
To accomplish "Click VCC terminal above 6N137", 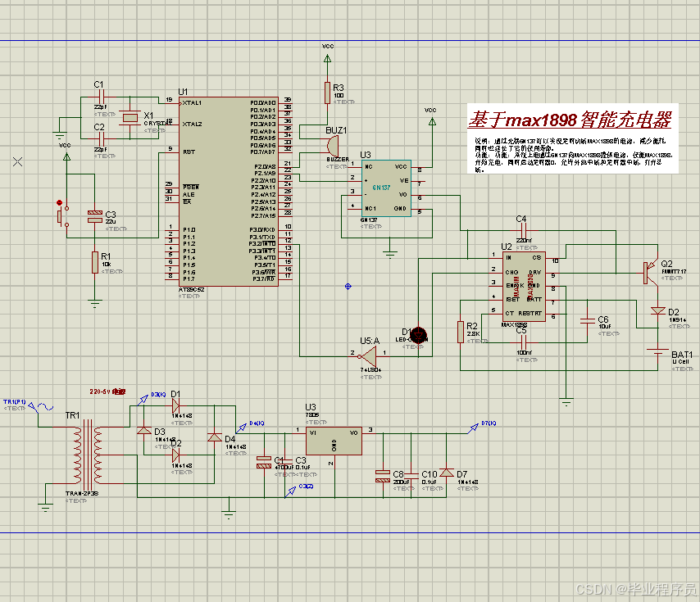I will click(x=432, y=121).
